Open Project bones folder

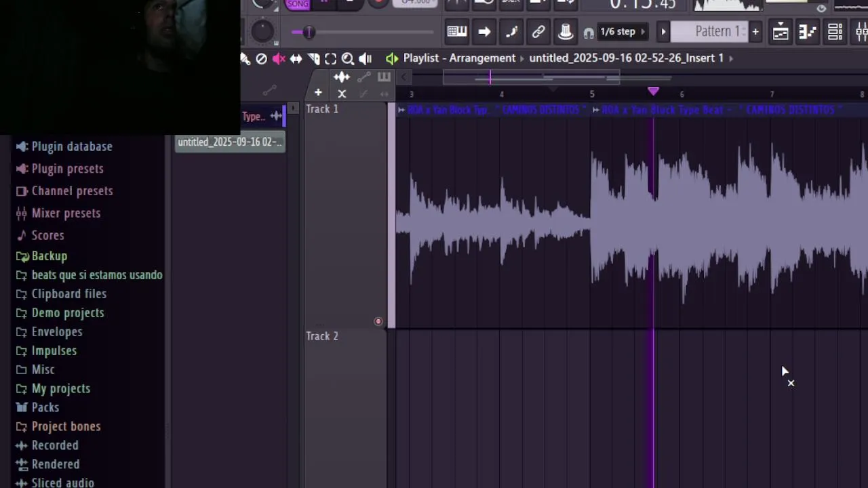(x=66, y=427)
